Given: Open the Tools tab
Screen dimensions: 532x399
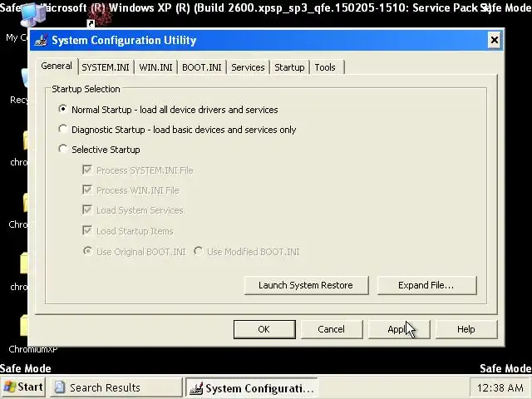Looking at the screenshot, I should tap(325, 67).
